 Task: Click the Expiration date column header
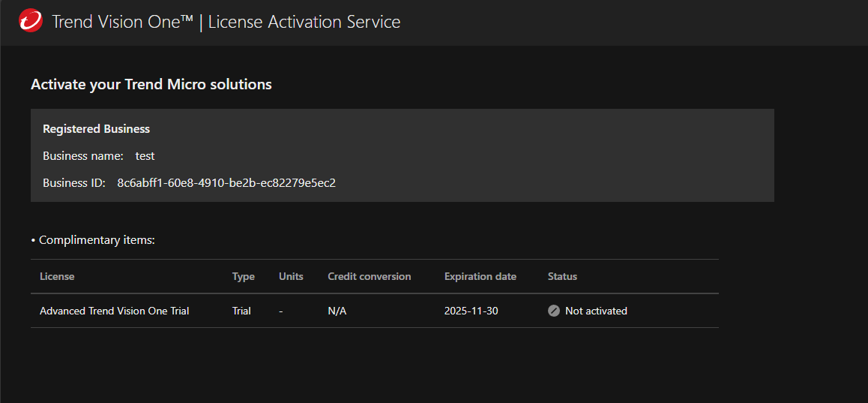click(480, 277)
